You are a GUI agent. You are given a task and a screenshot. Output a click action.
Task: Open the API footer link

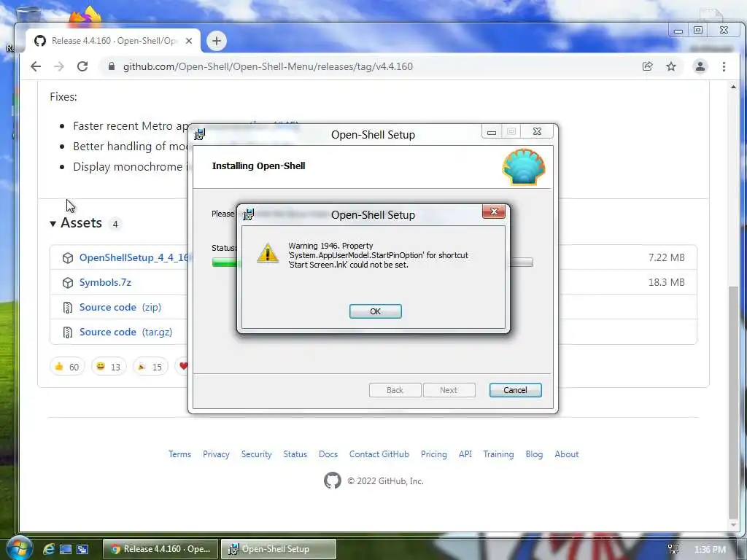[x=465, y=454]
